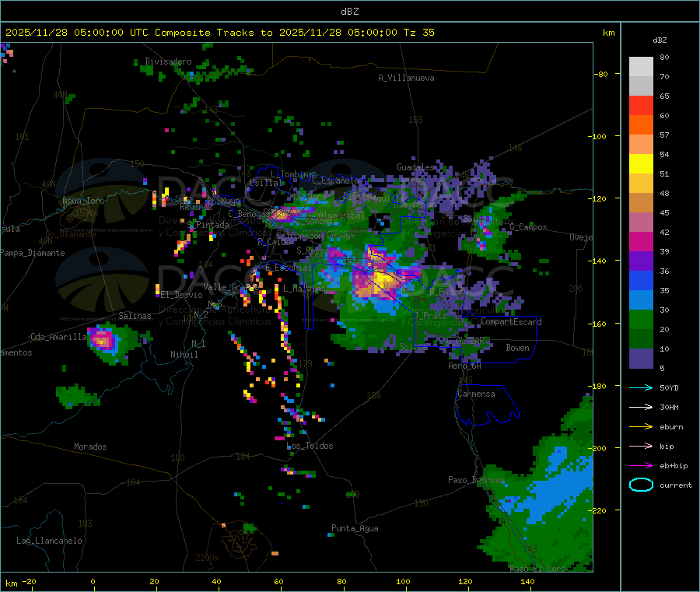The image size is (700, 592).
Task: Click the eburn yellow arrow legend icon
Action: 641,427
